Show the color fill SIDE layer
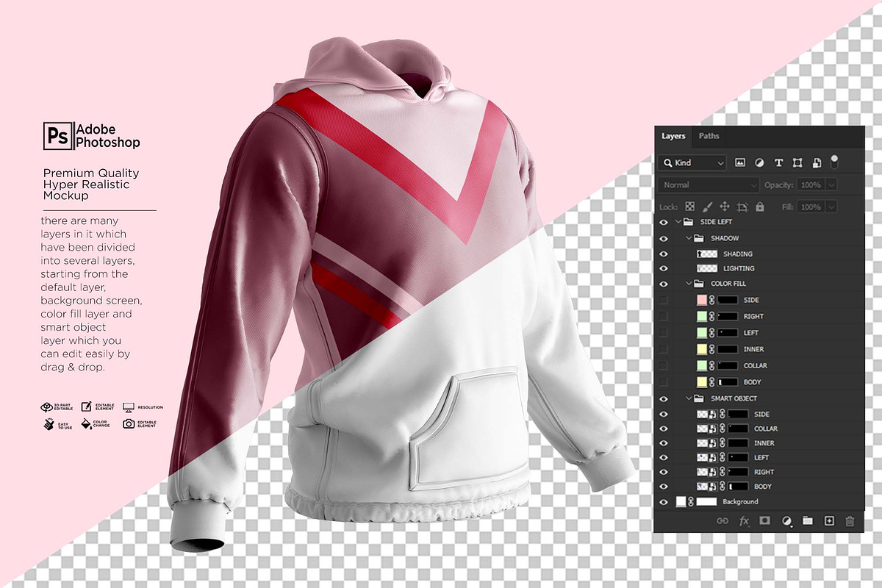This screenshot has height=588, width=882. click(664, 300)
